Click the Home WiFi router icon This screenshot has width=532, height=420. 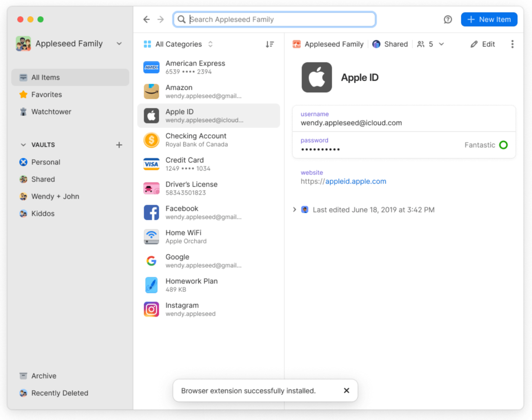click(x=151, y=237)
